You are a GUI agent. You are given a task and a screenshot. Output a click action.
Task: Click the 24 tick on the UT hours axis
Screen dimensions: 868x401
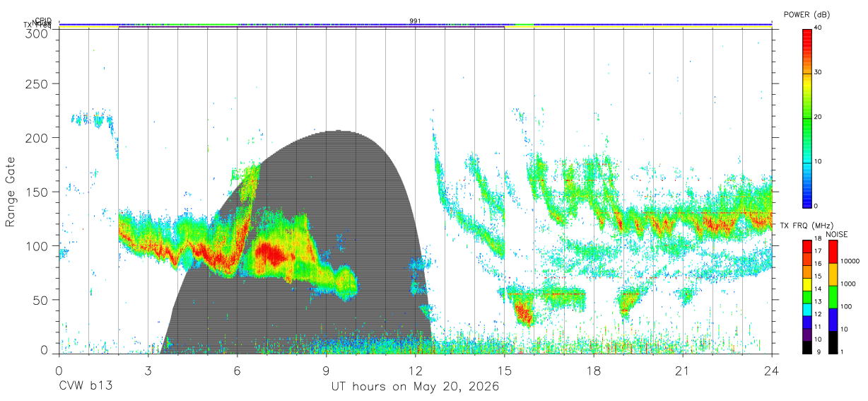772,371
